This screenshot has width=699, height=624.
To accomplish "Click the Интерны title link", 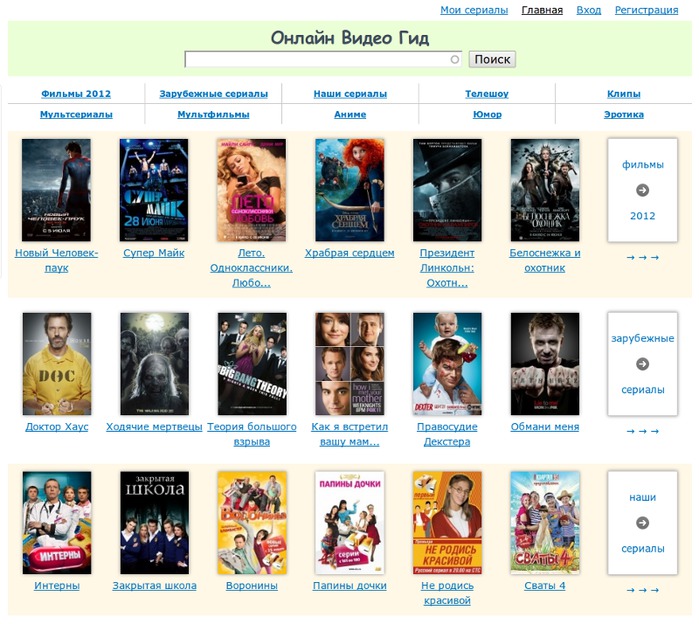I will 57,586.
